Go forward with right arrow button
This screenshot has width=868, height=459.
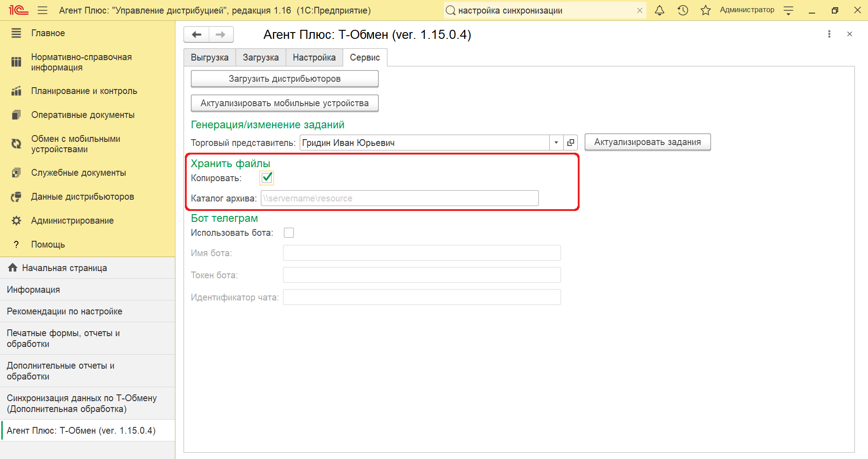[x=221, y=34]
